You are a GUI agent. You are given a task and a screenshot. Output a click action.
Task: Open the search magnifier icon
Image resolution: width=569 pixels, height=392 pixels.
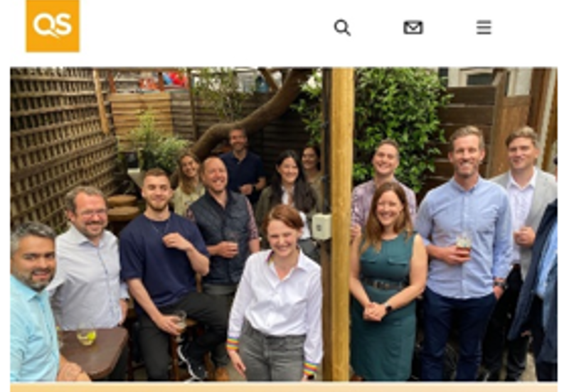click(342, 28)
